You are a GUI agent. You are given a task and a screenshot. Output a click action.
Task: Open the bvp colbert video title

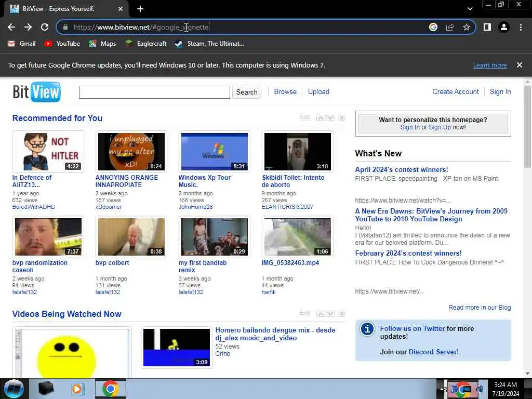[x=112, y=262]
